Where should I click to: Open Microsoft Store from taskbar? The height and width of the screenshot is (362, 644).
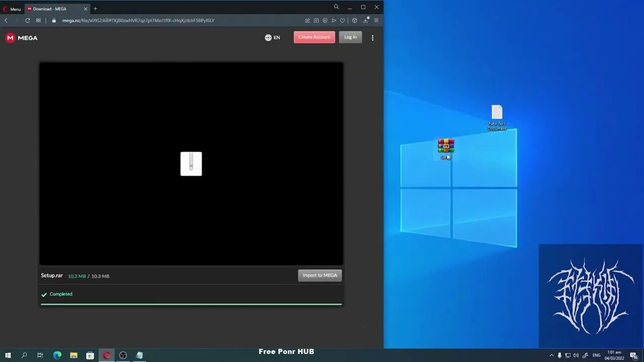tap(90, 355)
